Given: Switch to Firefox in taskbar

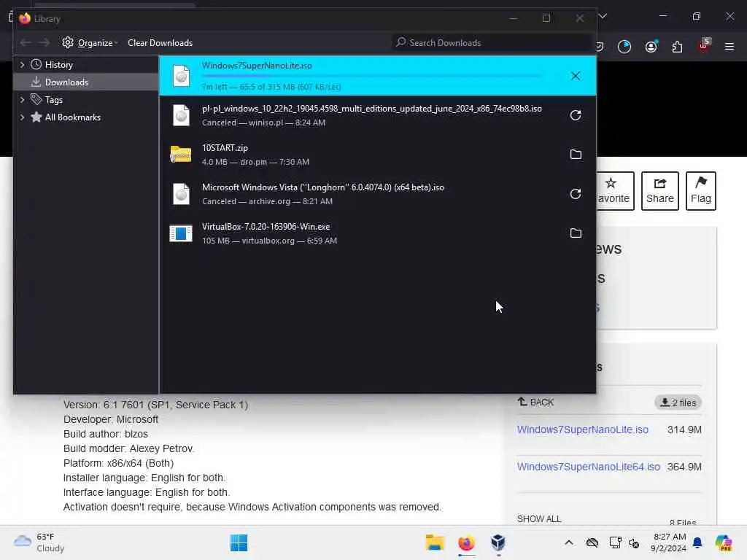Looking at the screenshot, I should [x=466, y=542].
